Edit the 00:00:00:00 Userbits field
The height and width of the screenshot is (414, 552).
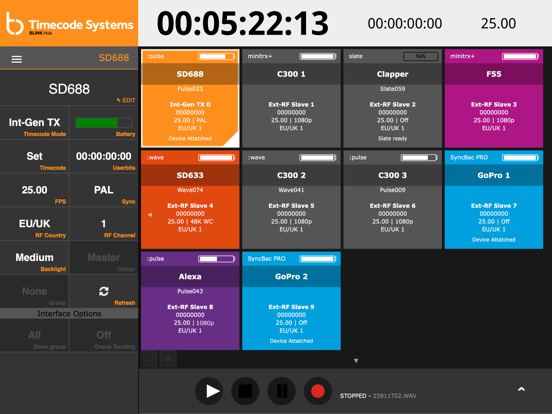(104, 156)
